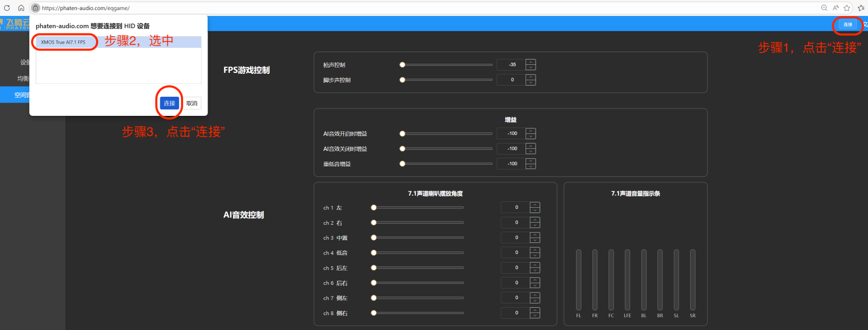
Task: Click the ch 3 中置 angle slider
Action: coord(418,238)
